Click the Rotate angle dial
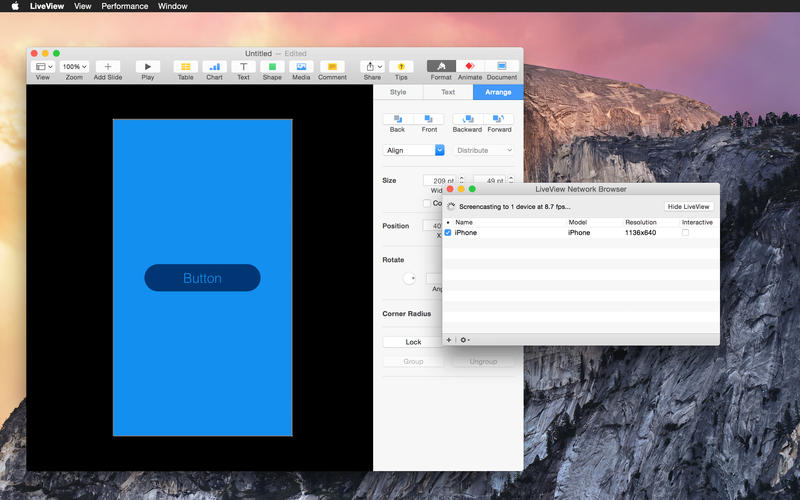 pos(409,278)
